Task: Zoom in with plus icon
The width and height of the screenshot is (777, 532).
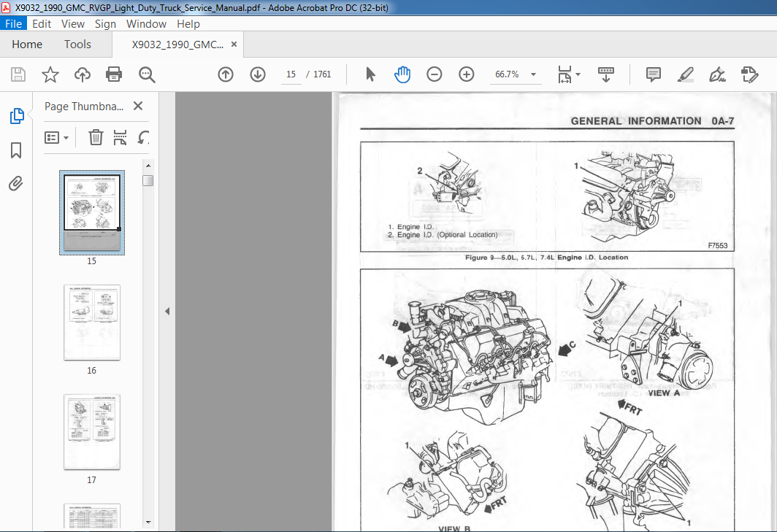Action: (x=467, y=74)
